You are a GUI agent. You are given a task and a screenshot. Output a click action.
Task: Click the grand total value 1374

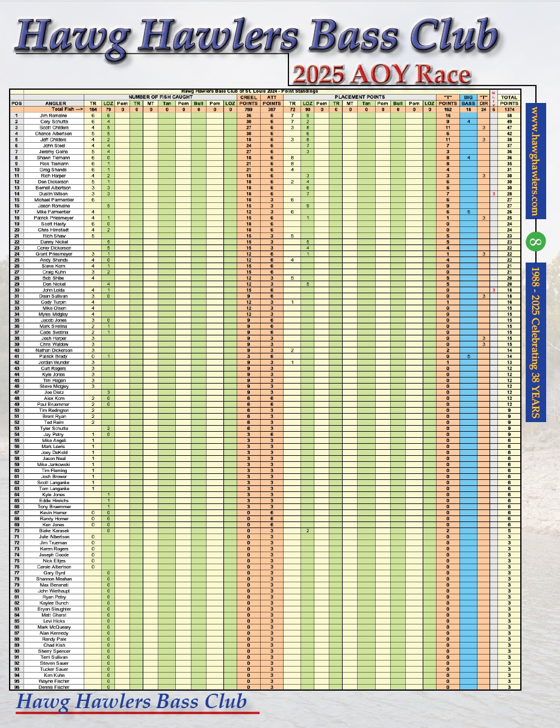[x=509, y=109]
